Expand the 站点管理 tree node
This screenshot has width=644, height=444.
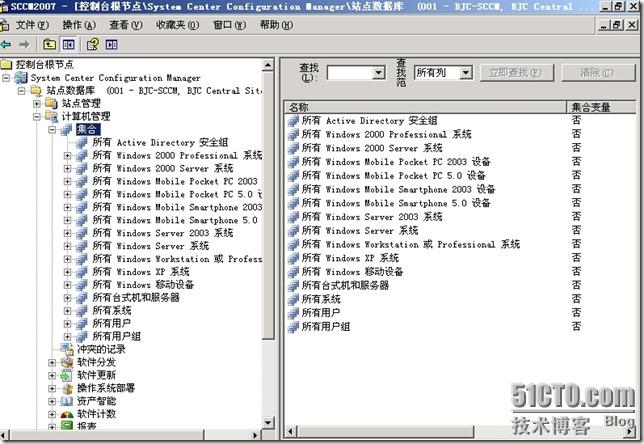37,104
